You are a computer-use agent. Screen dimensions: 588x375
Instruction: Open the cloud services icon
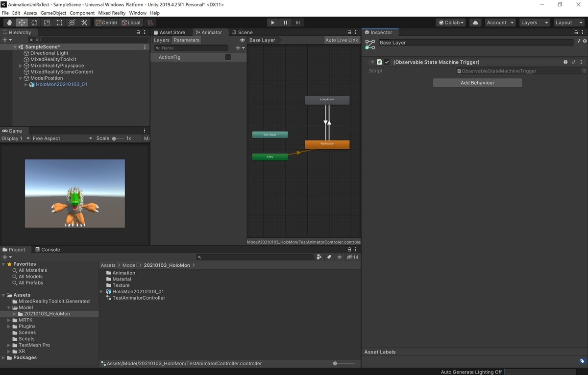[x=475, y=23]
